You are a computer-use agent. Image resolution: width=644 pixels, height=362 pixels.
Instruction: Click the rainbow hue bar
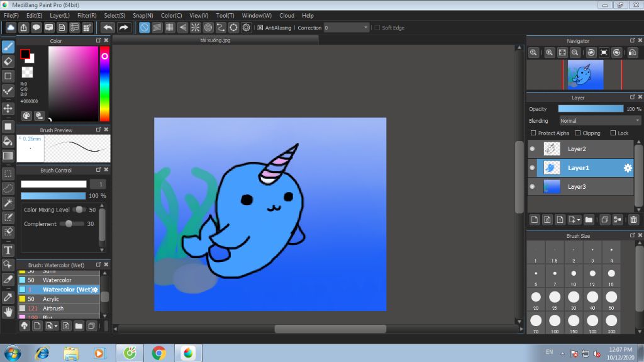(105, 84)
